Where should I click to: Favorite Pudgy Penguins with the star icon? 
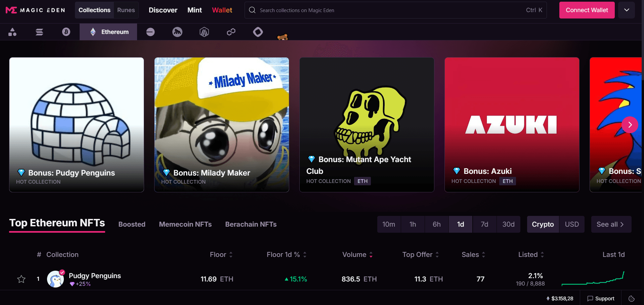[21, 279]
